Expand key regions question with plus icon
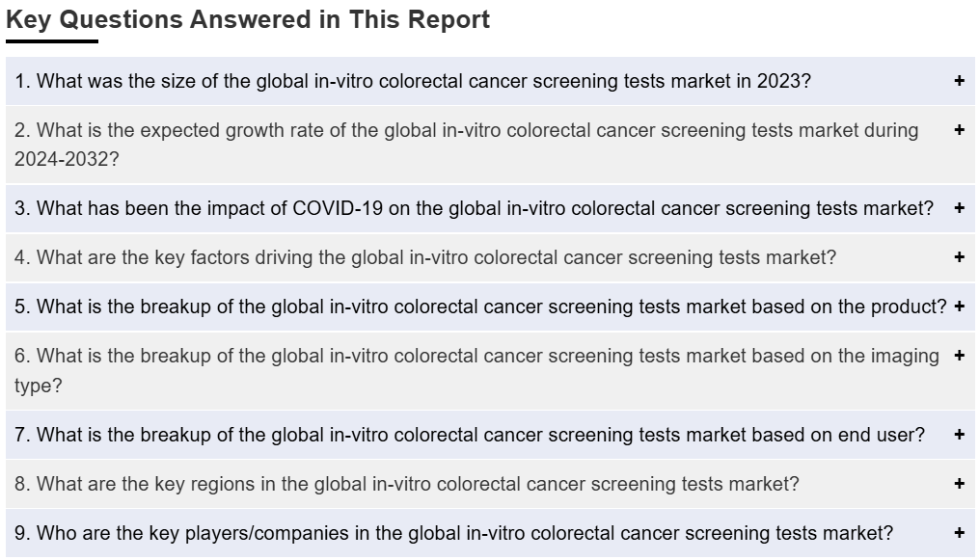The image size is (979, 560). (x=959, y=483)
